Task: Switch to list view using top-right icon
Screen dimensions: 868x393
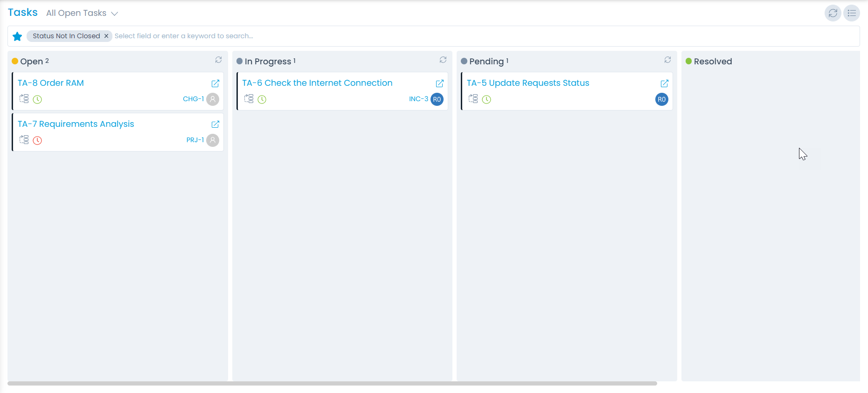Action: 851,13
